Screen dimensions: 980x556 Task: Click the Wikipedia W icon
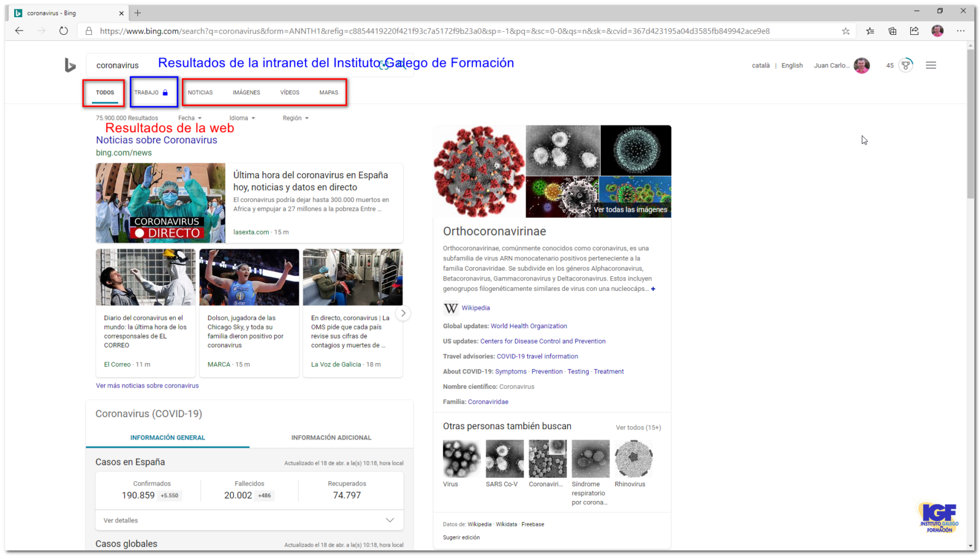click(x=451, y=308)
